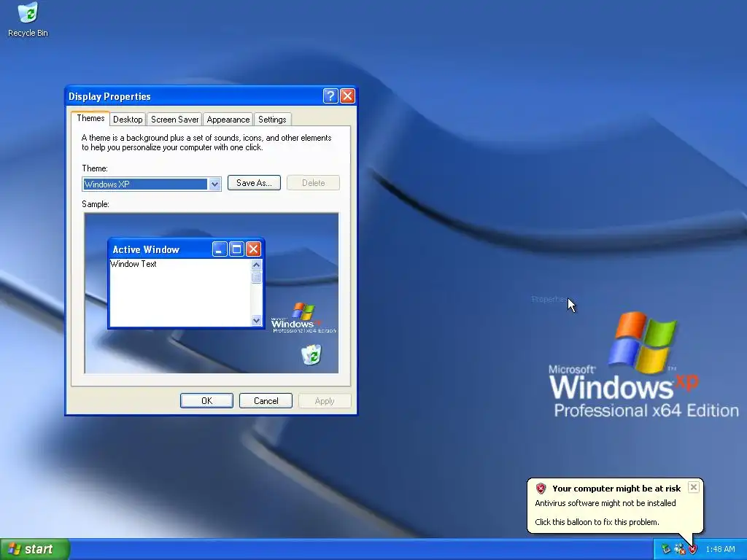747x560 pixels.
Task: Go to the Appearance tab
Action: point(228,120)
